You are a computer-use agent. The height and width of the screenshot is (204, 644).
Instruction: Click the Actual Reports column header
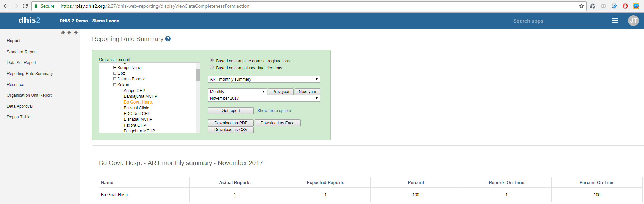[x=235, y=182]
